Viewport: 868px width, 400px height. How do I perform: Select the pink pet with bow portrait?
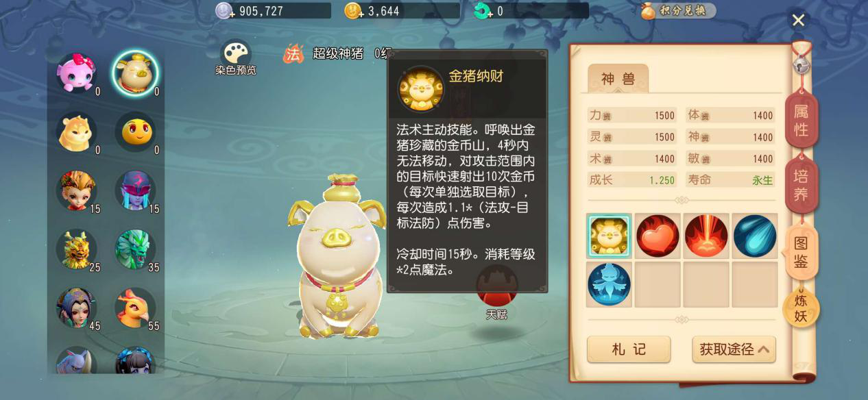tap(76, 73)
